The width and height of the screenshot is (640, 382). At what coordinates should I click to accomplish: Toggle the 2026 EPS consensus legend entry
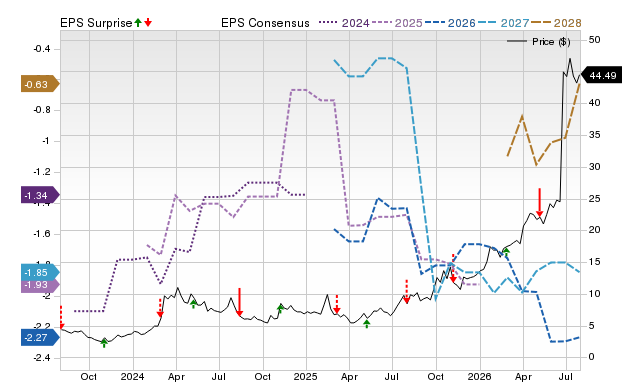pos(450,23)
